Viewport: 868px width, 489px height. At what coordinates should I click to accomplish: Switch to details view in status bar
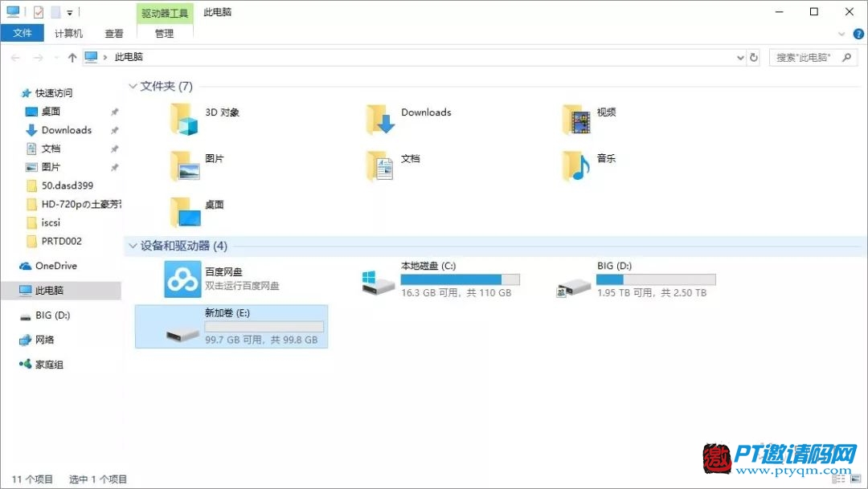pos(838,479)
